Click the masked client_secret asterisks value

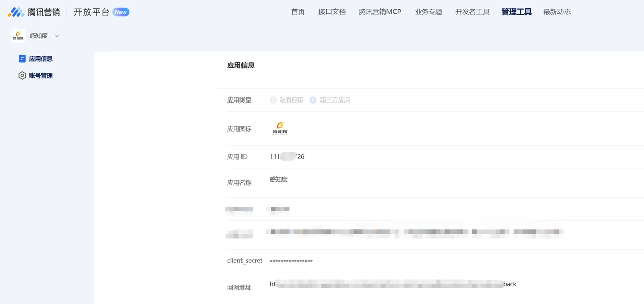291,262
